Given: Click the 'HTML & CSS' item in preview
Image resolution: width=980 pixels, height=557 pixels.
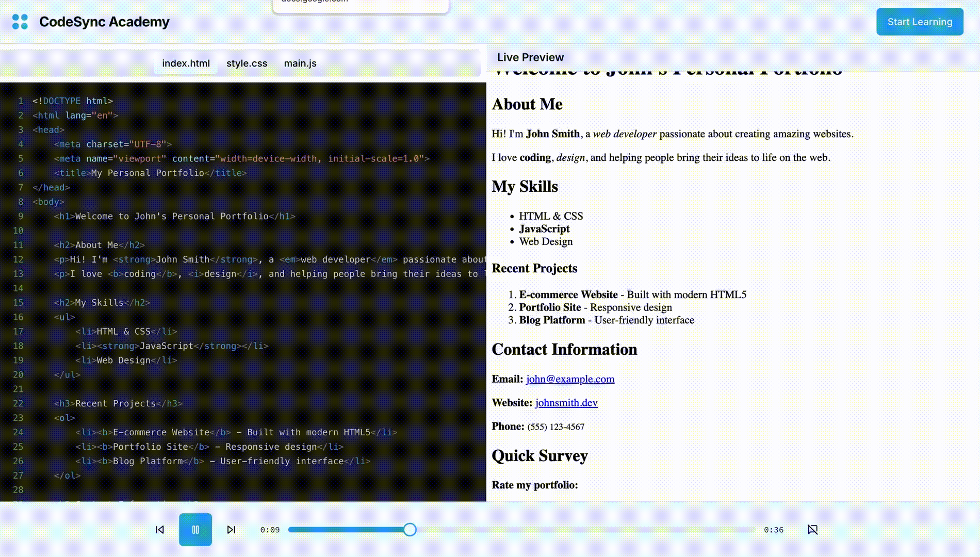Looking at the screenshot, I should point(551,216).
